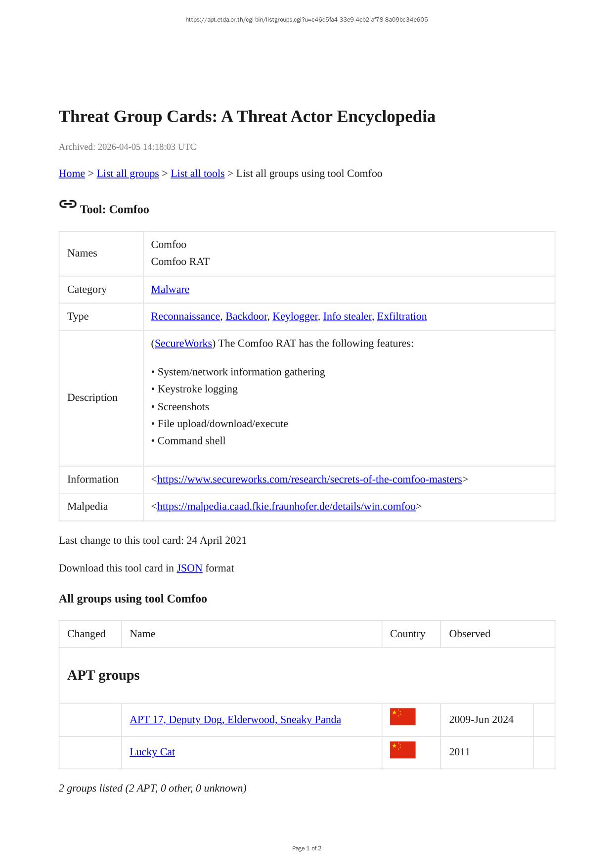614x868 pixels.
Task: Click the Observed column header
Action: pyautogui.click(x=470, y=634)
